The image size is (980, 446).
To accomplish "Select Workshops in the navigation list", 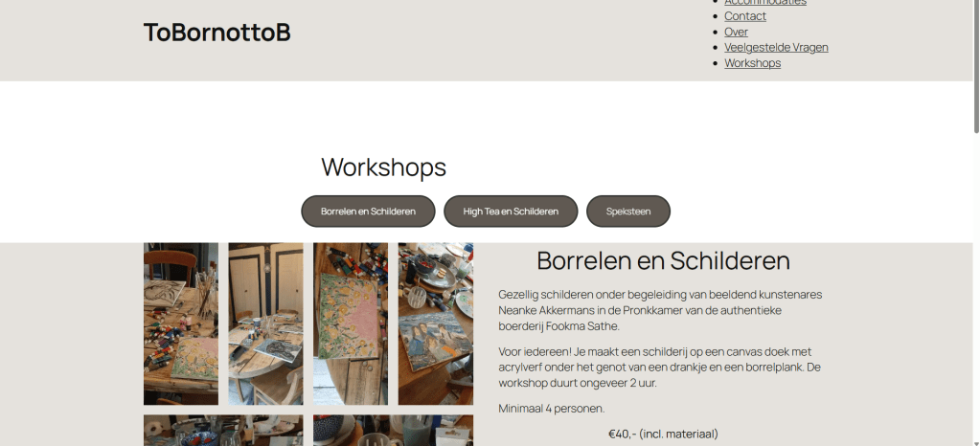I will point(752,63).
